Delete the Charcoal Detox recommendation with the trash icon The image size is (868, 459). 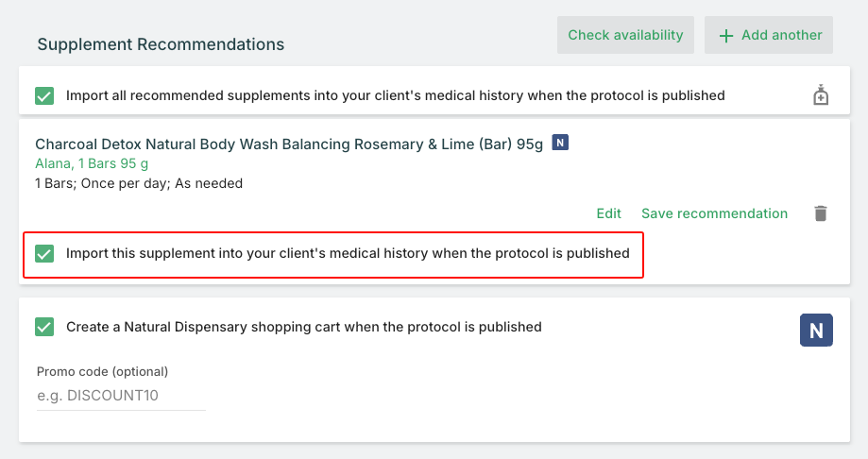coord(820,213)
